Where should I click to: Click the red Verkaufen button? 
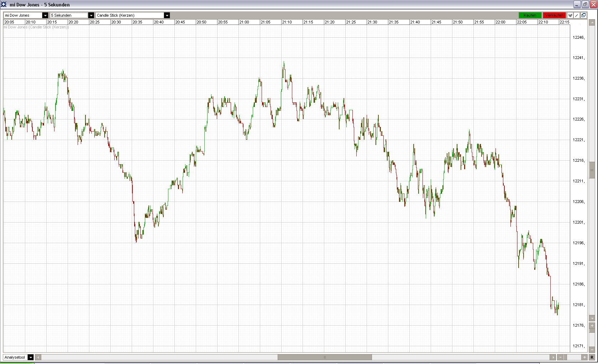[x=554, y=15]
